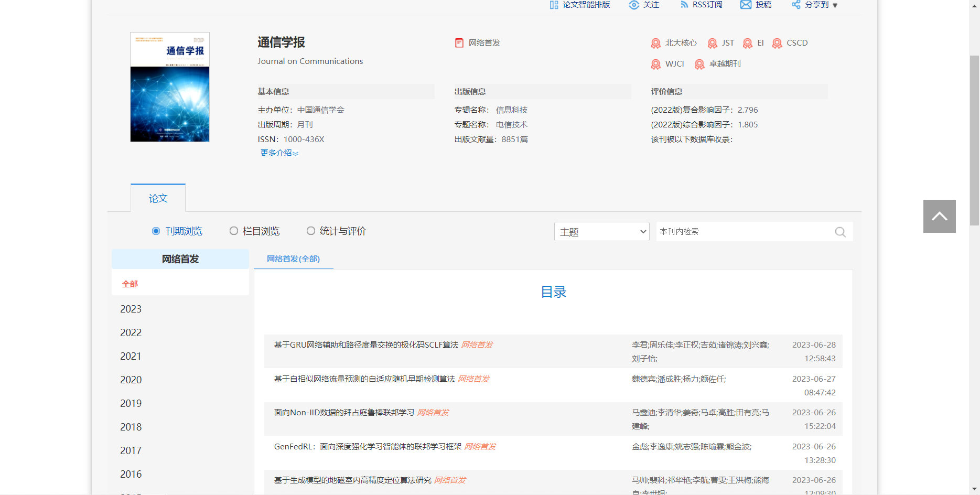Open article 基于自相似网络流量预测的自适应随机早期检测算法
The image size is (980, 495).
pyautogui.click(x=364, y=379)
